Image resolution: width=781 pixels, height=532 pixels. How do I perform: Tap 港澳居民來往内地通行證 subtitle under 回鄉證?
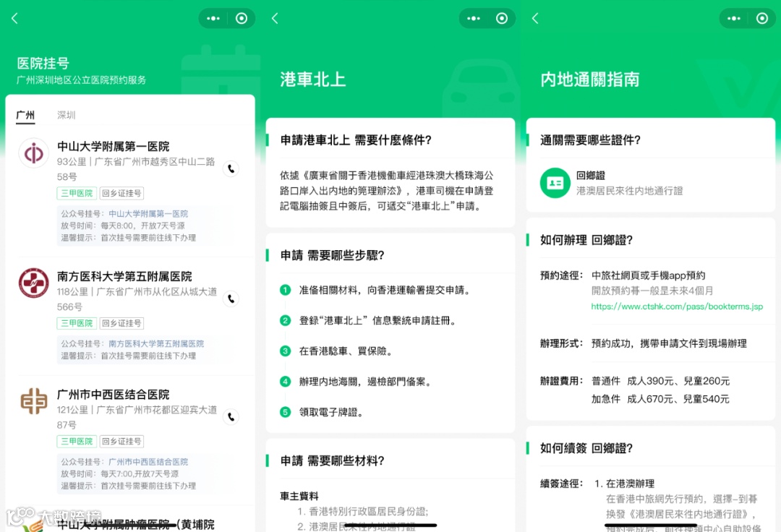tap(630, 191)
